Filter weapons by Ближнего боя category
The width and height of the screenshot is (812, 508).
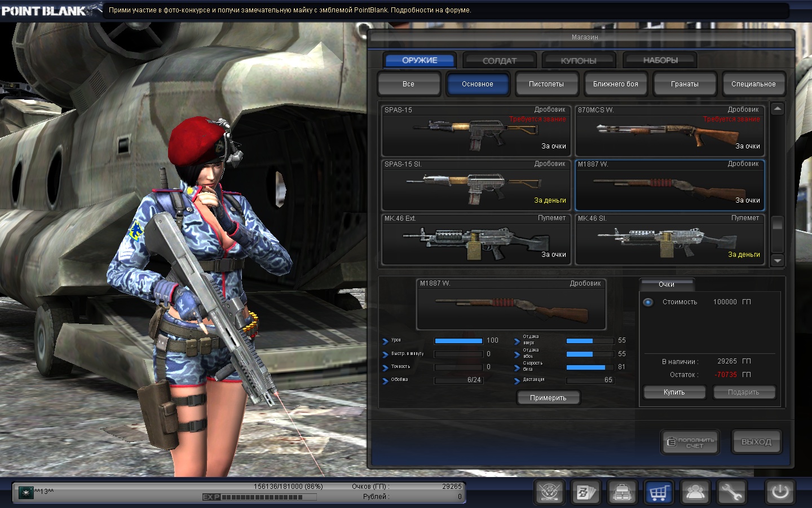[x=616, y=84]
